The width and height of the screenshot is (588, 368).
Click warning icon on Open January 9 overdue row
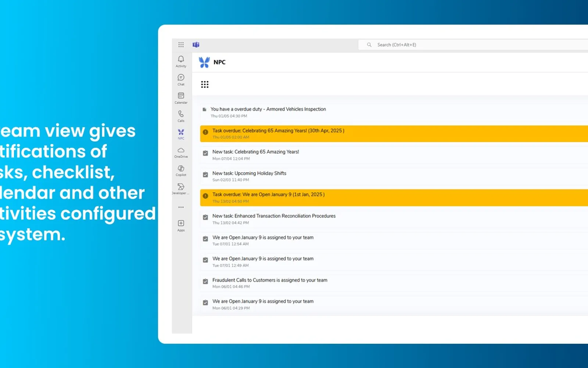pyautogui.click(x=205, y=196)
